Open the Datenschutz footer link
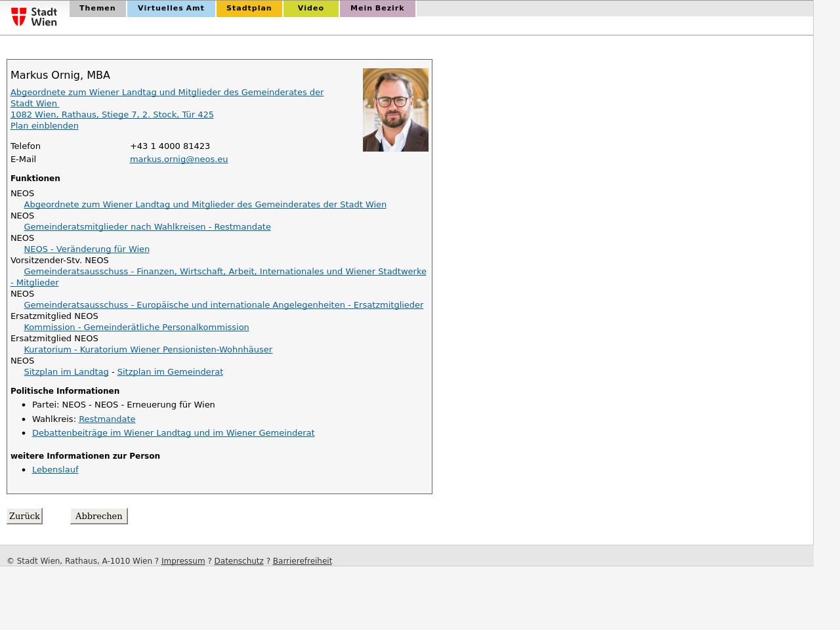This screenshot has width=840, height=630. click(239, 561)
